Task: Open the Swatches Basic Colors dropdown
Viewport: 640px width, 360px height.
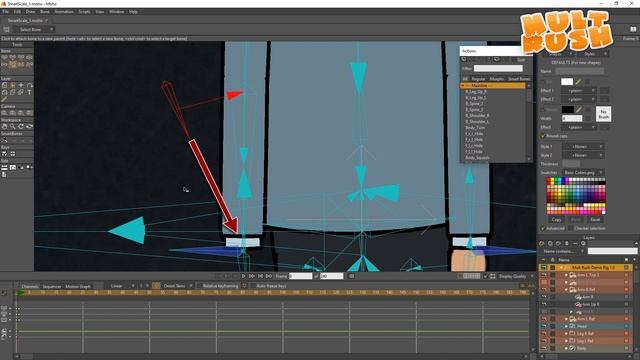Action: coord(583,173)
